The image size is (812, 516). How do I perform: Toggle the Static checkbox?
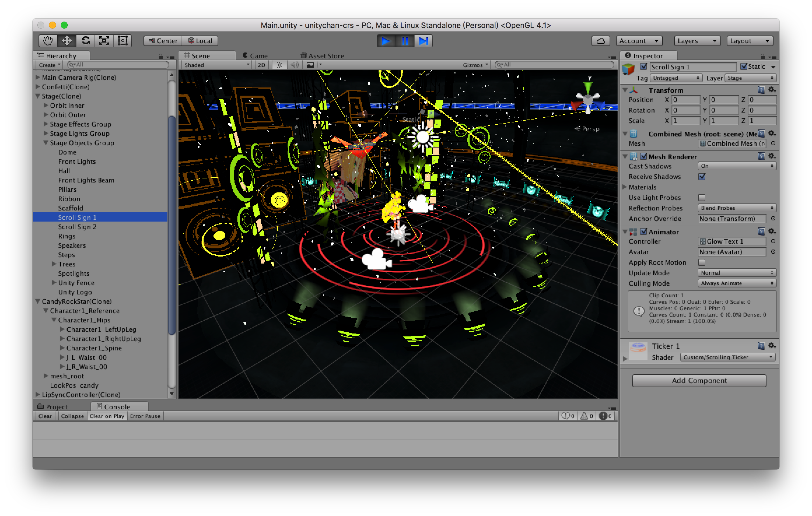743,66
